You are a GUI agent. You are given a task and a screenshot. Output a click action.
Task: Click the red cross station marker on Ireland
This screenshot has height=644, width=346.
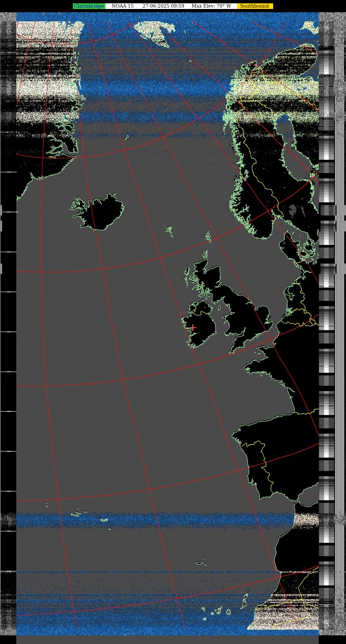pyautogui.click(x=193, y=327)
